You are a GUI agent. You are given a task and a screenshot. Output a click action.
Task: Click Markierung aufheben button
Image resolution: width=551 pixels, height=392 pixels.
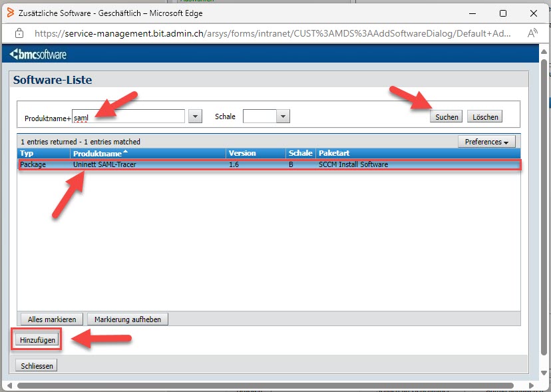point(128,319)
